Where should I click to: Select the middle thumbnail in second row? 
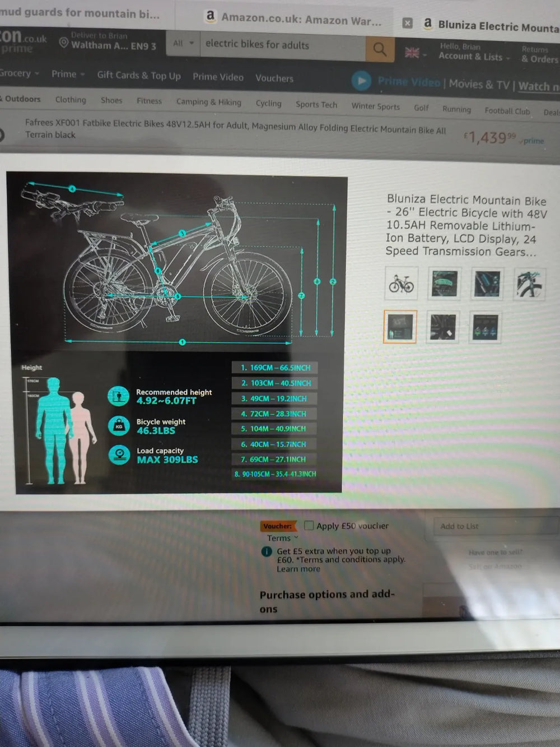[444, 327]
